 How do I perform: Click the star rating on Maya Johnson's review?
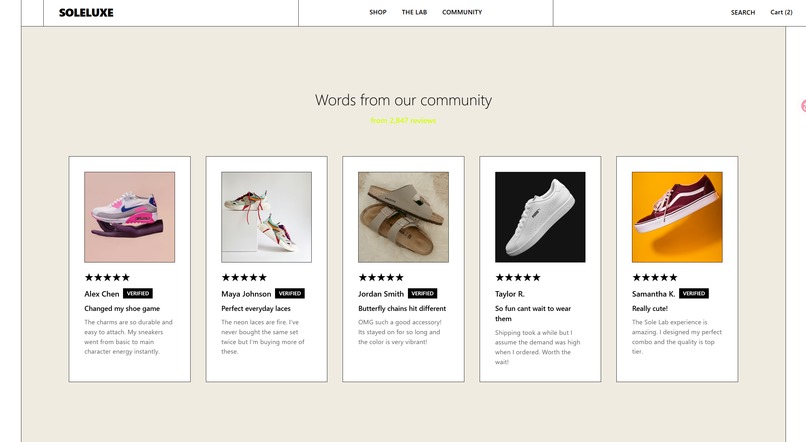(244, 278)
